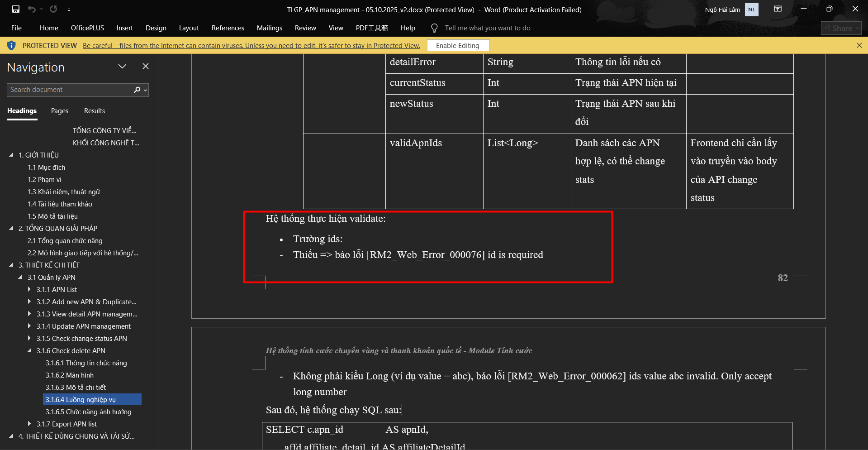Click the Enable Editing button
The width and height of the screenshot is (868, 450).
pos(457,45)
